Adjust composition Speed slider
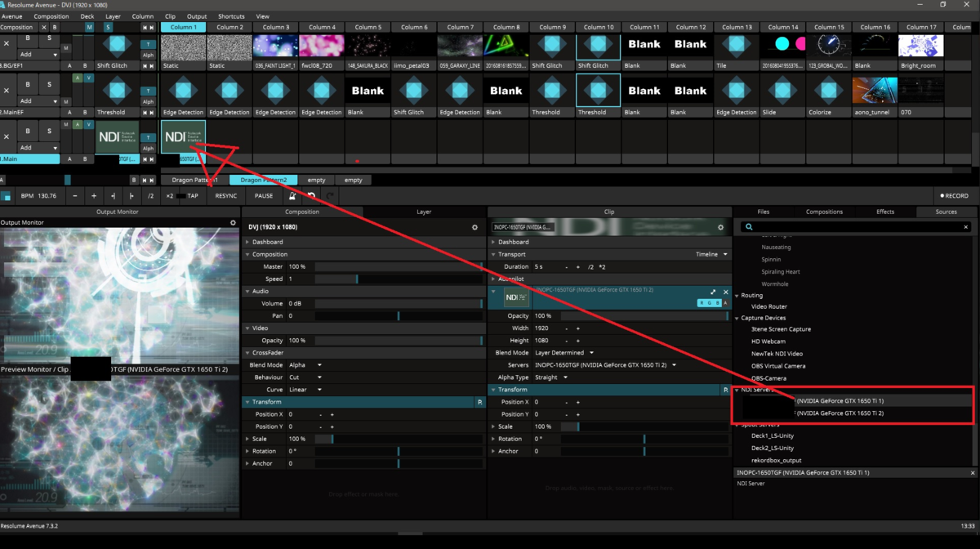This screenshot has width=980, height=549. (x=399, y=279)
